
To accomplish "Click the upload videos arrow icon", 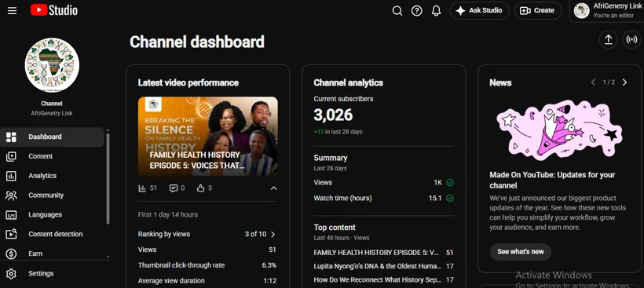I will (609, 39).
